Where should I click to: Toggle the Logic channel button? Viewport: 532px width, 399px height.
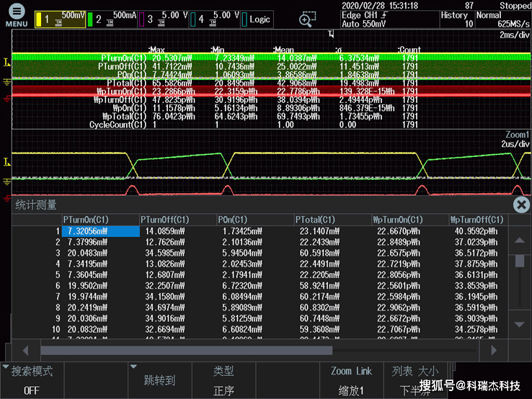[257, 19]
